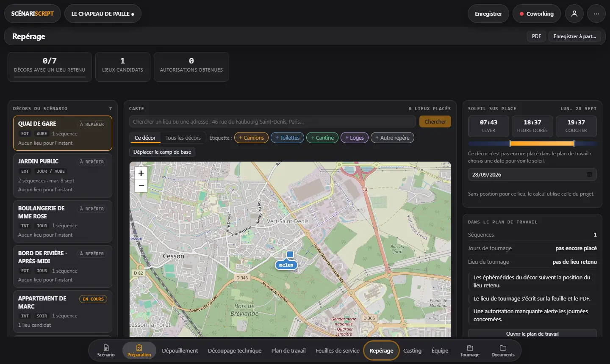Viewport: 610px width, 364px height.
Task: Open the Feuilles de service tab
Action: [x=338, y=350]
